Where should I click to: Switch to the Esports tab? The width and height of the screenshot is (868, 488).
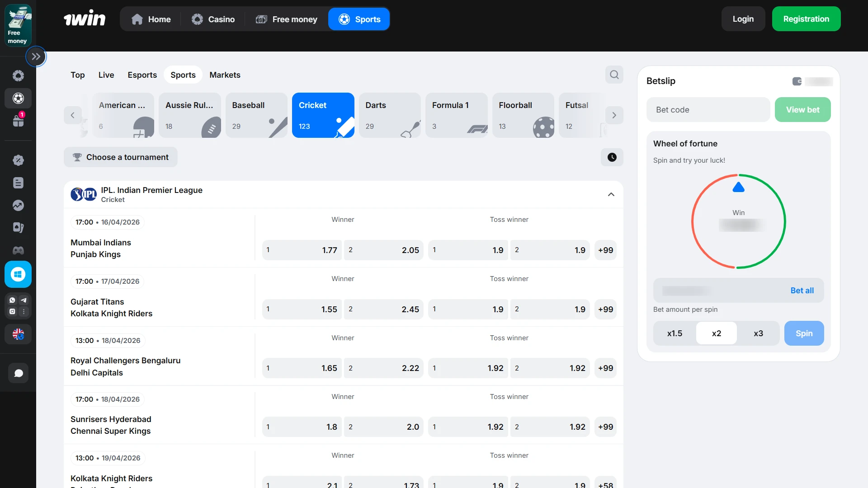[142, 75]
